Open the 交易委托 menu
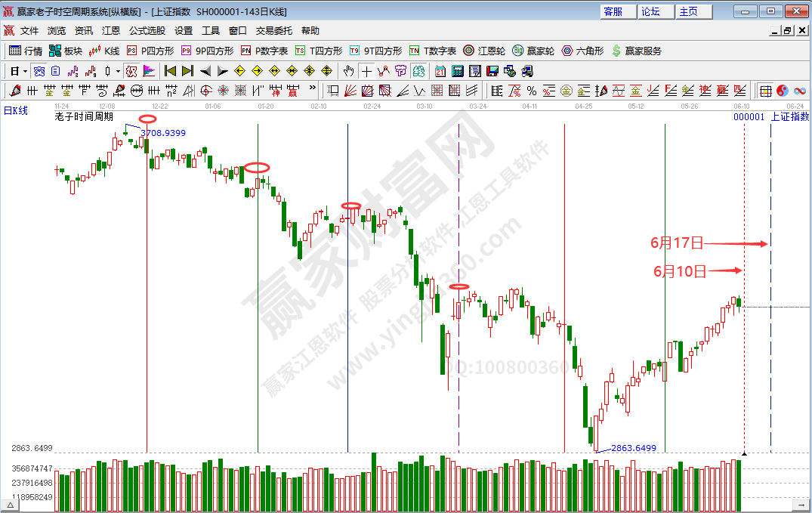Image resolution: width=812 pixels, height=513 pixels. (x=273, y=31)
